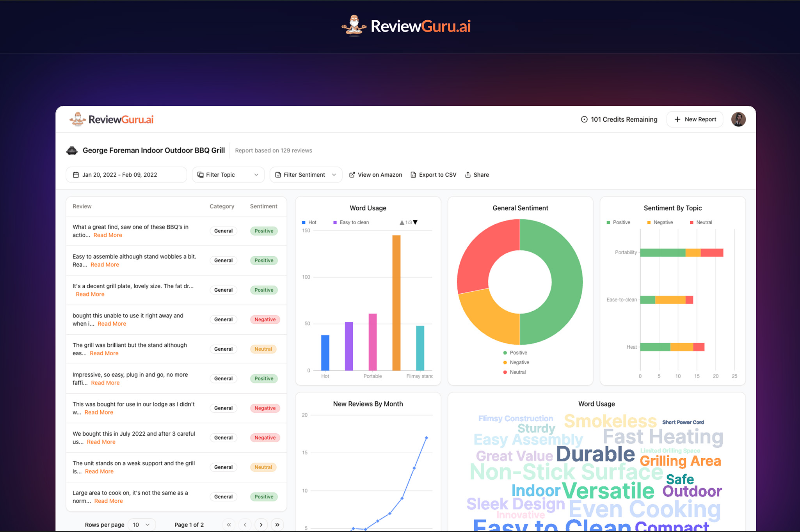Click New Report button

click(x=695, y=119)
